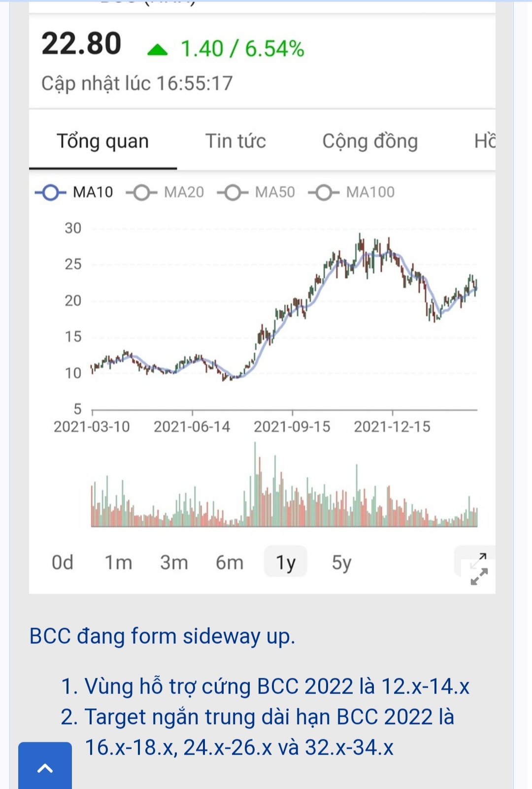Click the tallest volume bar in the chart

255,485
